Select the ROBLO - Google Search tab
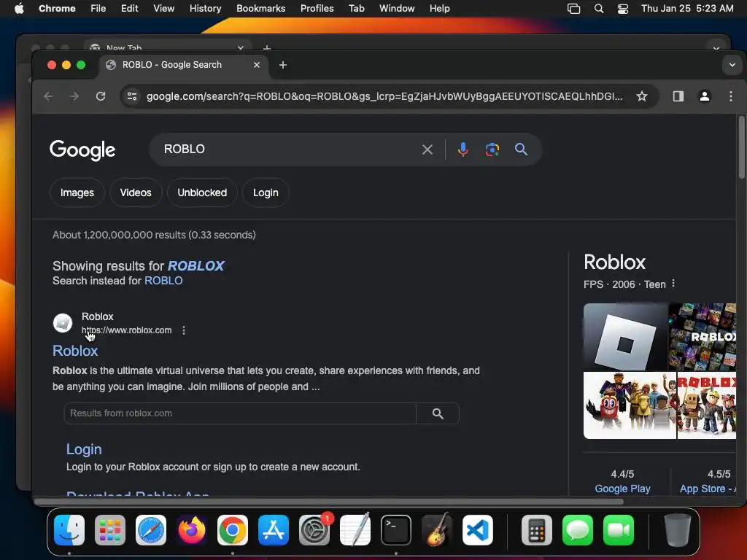 point(184,65)
